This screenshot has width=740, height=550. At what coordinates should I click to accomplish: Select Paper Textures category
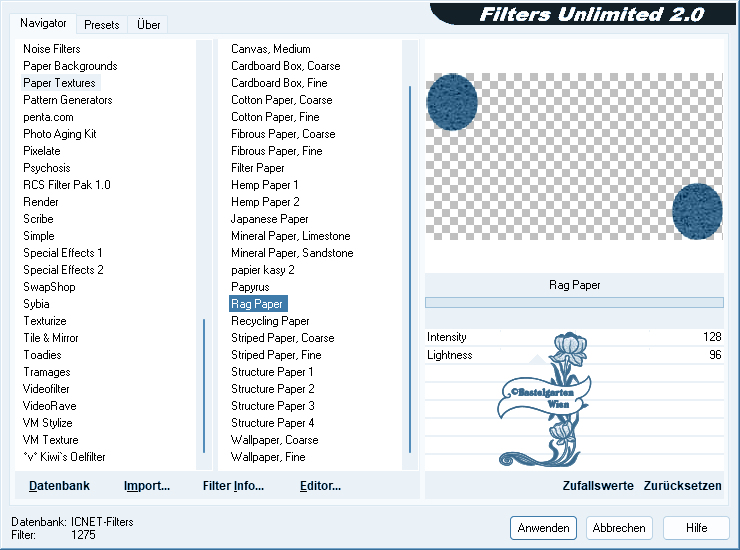click(x=59, y=83)
